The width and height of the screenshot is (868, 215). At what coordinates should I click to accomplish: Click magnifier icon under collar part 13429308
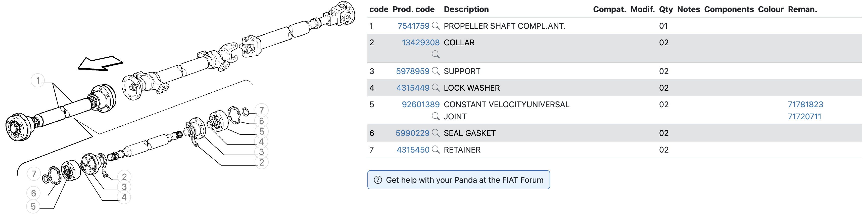(436, 55)
